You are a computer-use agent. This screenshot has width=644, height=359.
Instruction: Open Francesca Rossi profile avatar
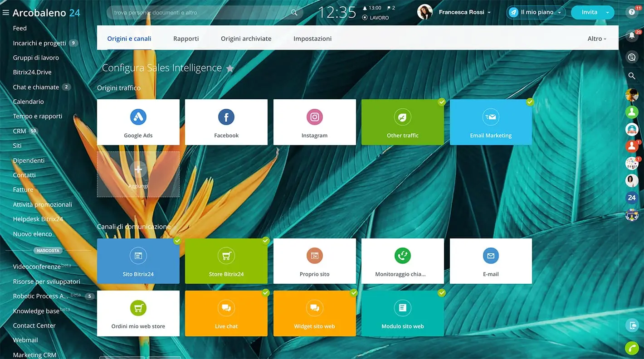425,12
